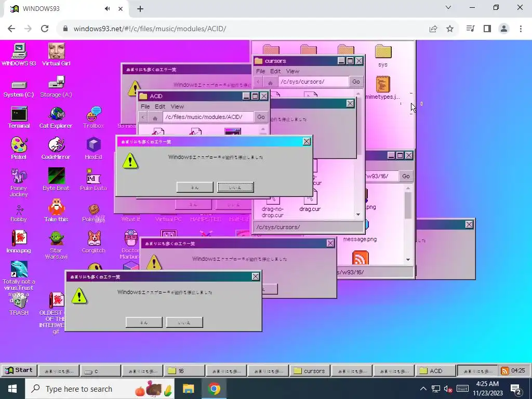532x399 pixels.
Task: Reload the page in Chrome
Action: (x=45, y=29)
